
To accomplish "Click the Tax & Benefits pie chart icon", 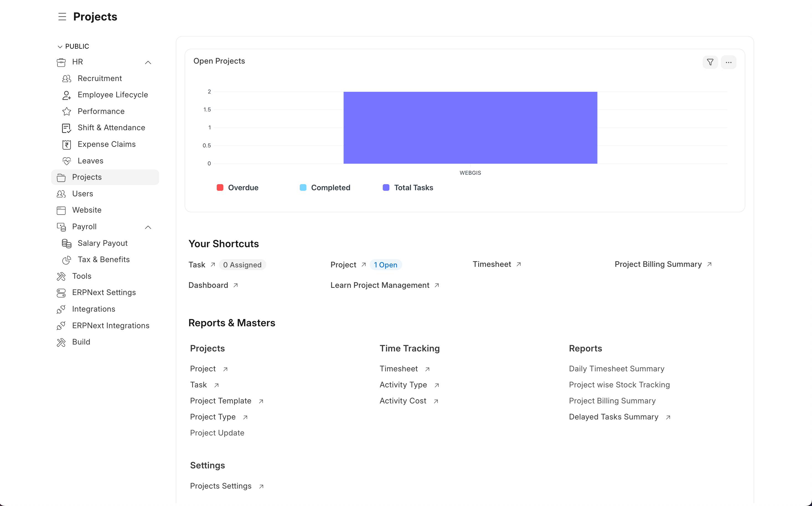I will [x=67, y=260].
